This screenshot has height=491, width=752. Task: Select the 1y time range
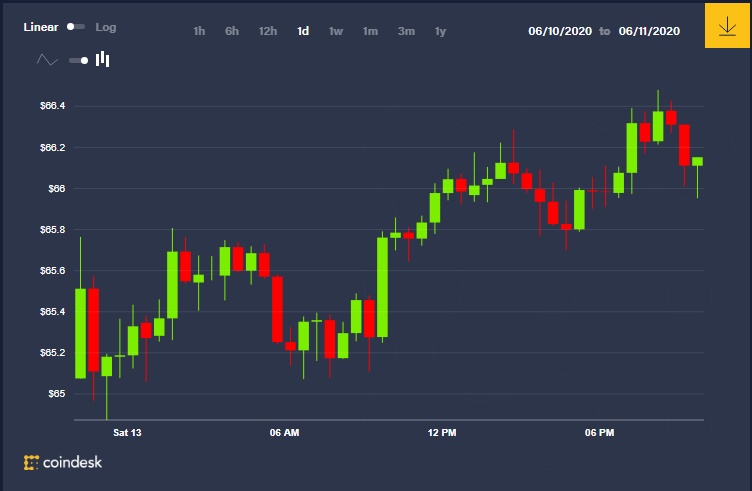tap(440, 32)
